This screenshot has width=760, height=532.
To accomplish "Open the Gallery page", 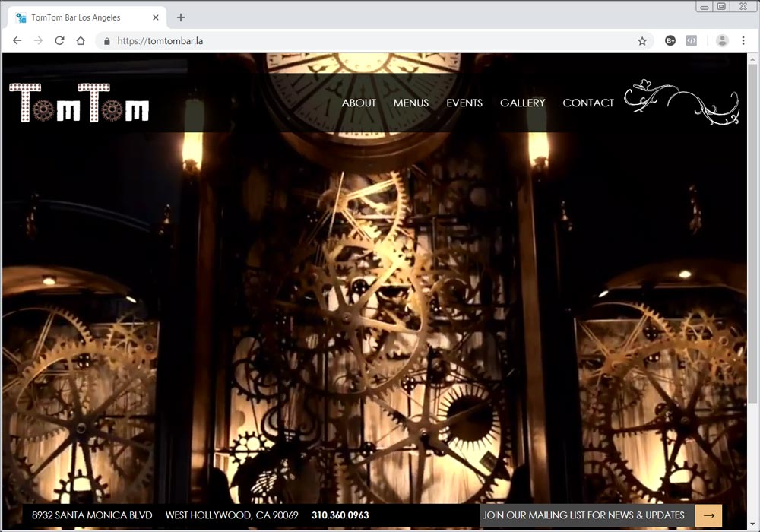I will [523, 103].
